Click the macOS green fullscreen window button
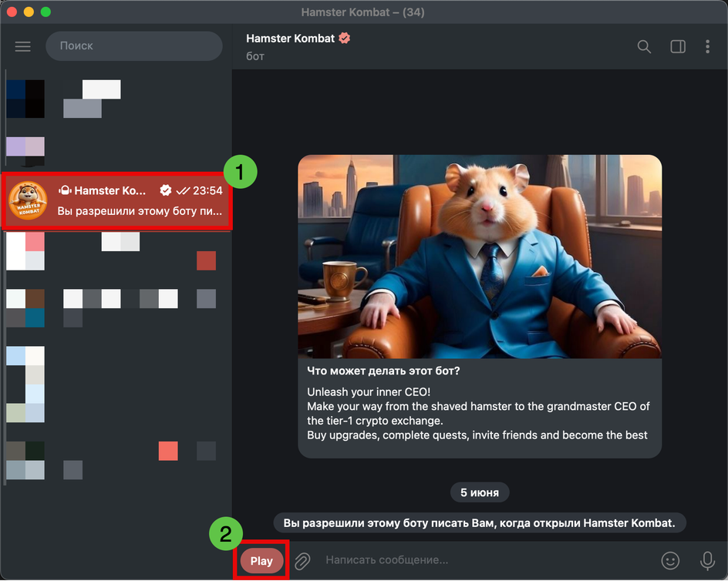This screenshot has height=581, width=728. [45, 12]
